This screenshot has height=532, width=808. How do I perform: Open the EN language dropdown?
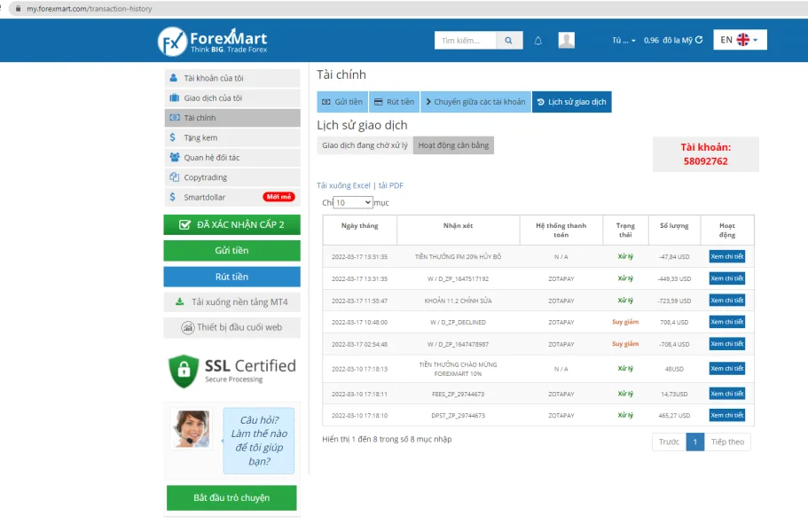740,40
